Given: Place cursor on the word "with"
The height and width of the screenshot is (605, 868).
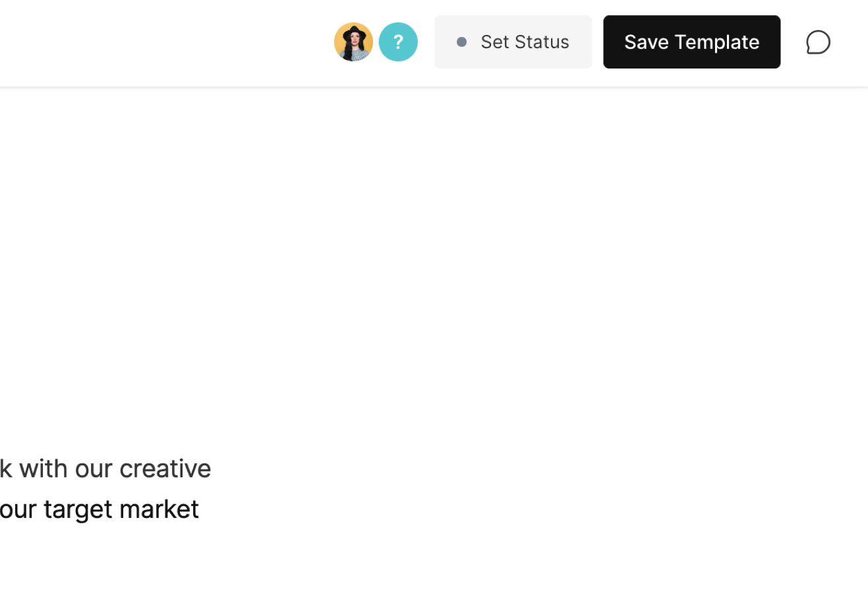Looking at the screenshot, I should point(43,469).
